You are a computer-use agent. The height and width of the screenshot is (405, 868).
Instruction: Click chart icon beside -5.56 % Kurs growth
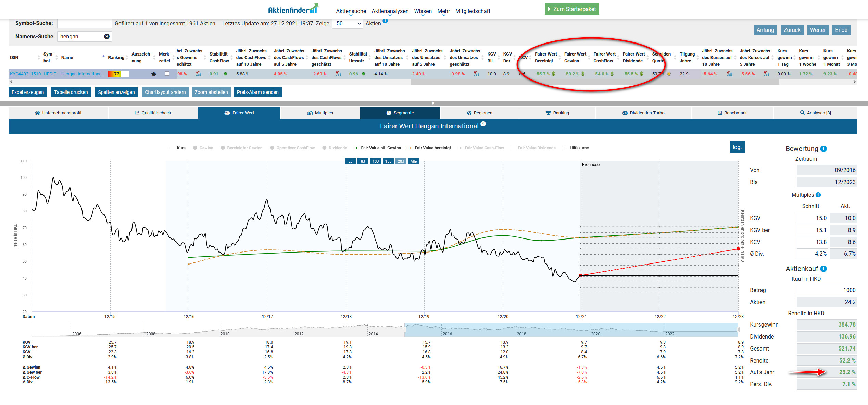766,74
